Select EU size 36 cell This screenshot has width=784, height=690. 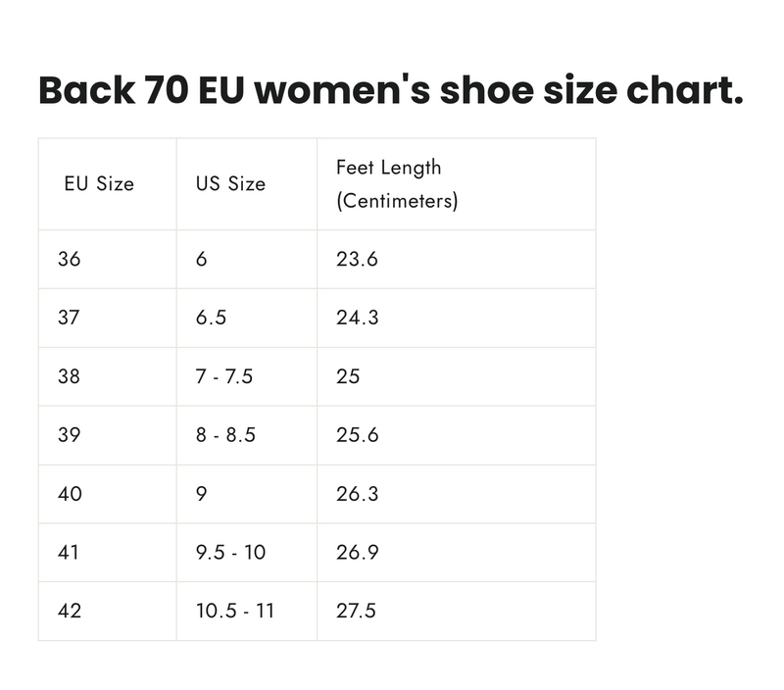(x=70, y=260)
